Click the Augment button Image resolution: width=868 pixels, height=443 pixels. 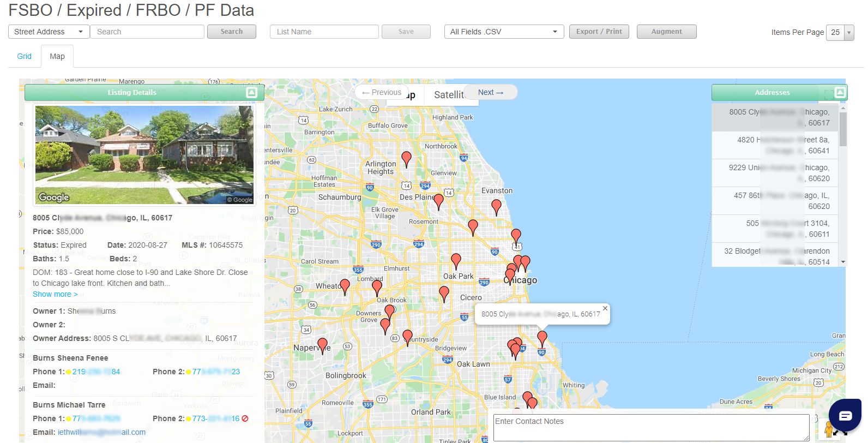pos(666,32)
